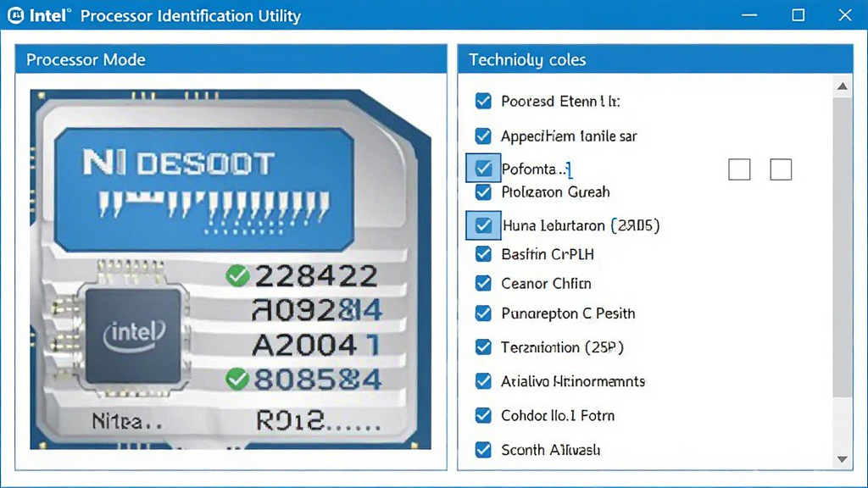The height and width of the screenshot is (488, 868).
Task: Click the value 808584
Action: tap(318, 380)
